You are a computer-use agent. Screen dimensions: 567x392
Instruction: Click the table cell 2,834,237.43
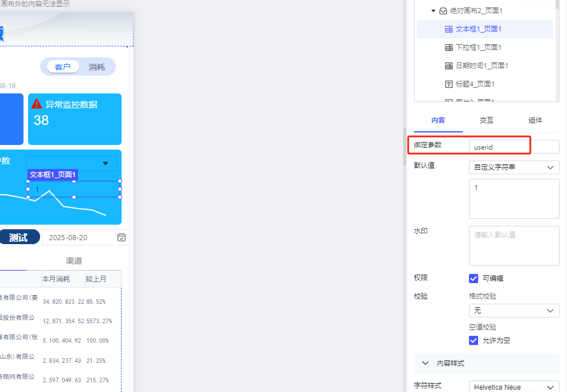tap(62, 360)
